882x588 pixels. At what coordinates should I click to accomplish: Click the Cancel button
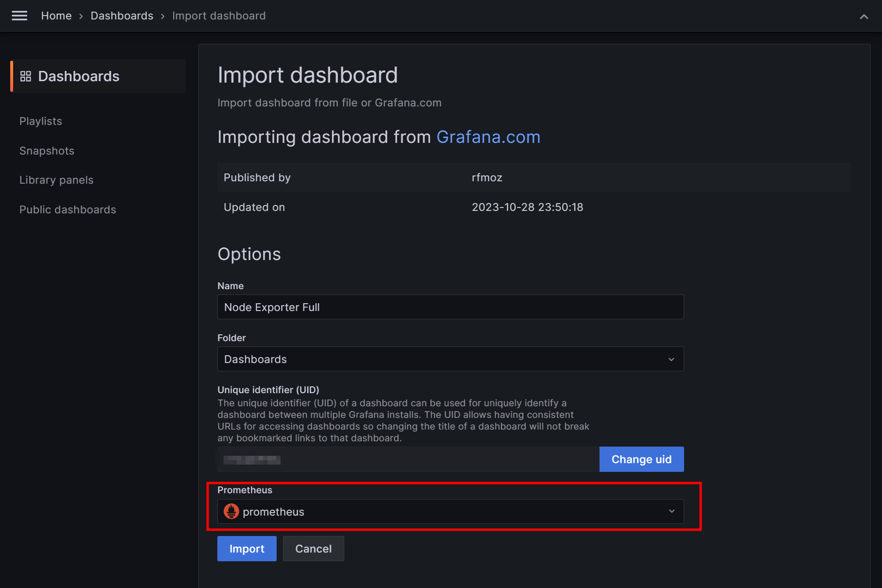[314, 549]
